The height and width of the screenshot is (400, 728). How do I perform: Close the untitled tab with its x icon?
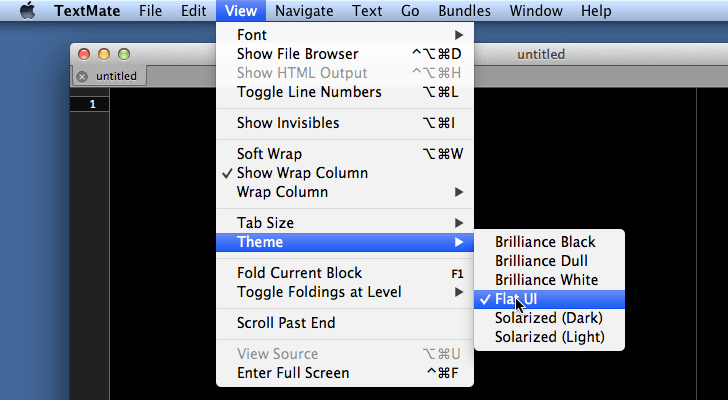[82, 76]
